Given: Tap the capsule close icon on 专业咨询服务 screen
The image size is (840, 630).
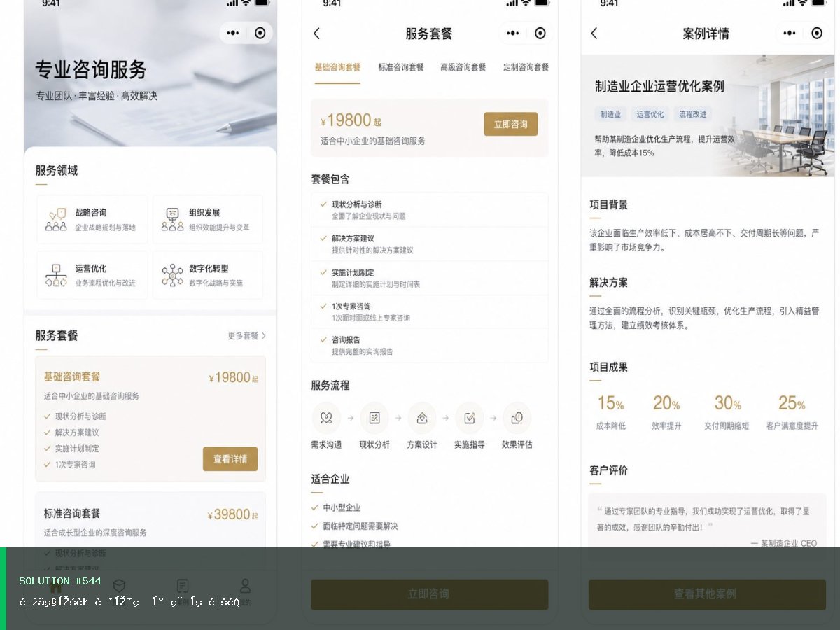Looking at the screenshot, I should [260, 33].
